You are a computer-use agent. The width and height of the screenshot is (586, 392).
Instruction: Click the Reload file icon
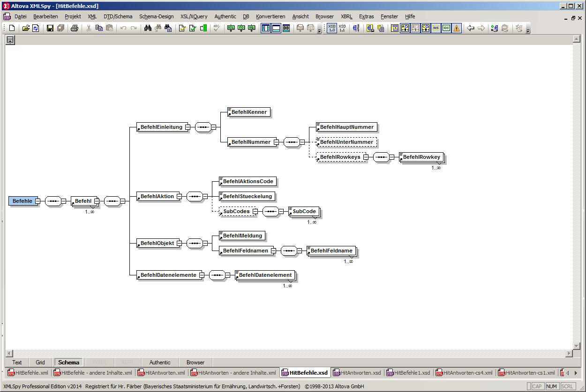click(36, 28)
